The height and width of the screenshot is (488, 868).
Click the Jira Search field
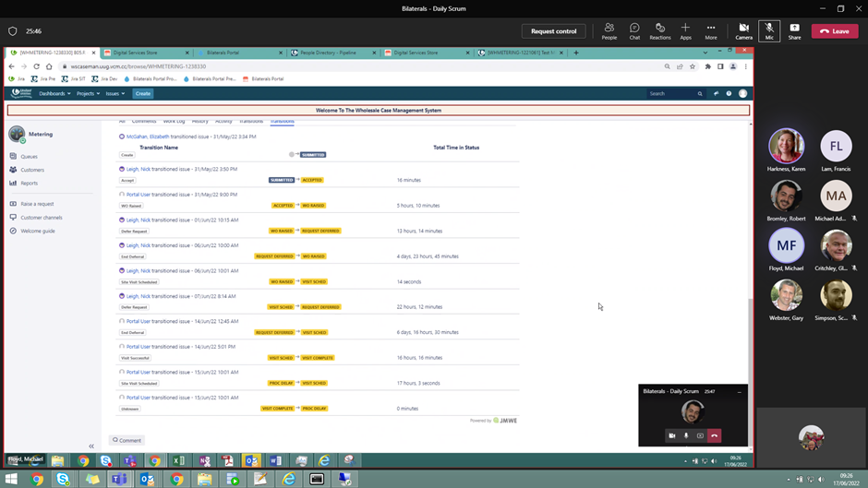tap(675, 93)
